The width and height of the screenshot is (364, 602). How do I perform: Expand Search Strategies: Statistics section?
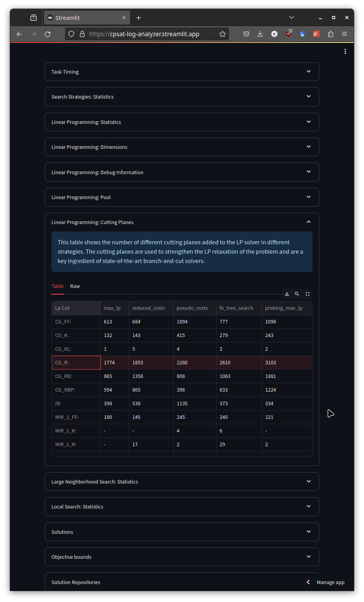click(x=182, y=97)
